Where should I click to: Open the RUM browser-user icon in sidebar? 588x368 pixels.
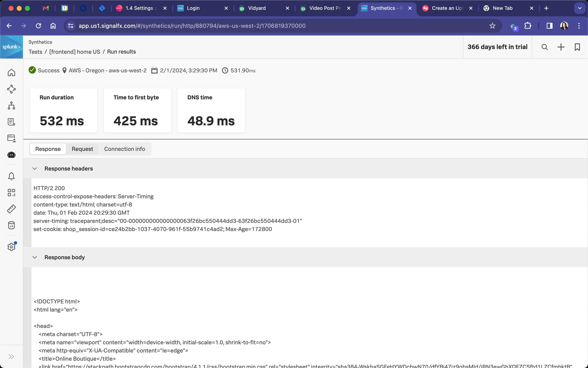pyautogui.click(x=11, y=138)
